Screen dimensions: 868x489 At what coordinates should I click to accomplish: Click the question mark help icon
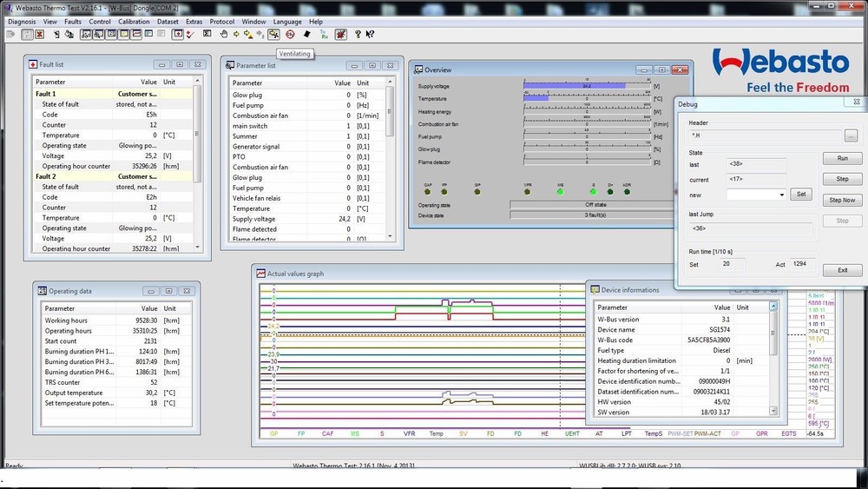pos(358,35)
